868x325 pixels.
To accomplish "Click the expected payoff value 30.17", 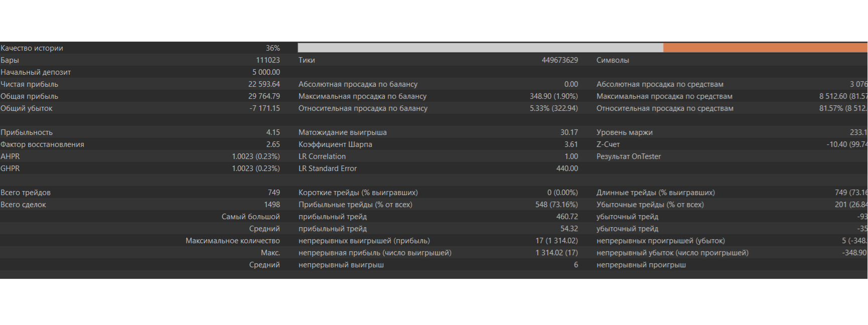I will click(569, 132).
